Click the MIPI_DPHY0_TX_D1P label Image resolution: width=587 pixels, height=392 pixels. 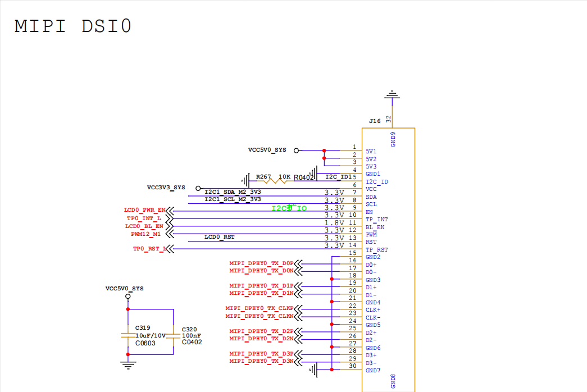pos(261,286)
